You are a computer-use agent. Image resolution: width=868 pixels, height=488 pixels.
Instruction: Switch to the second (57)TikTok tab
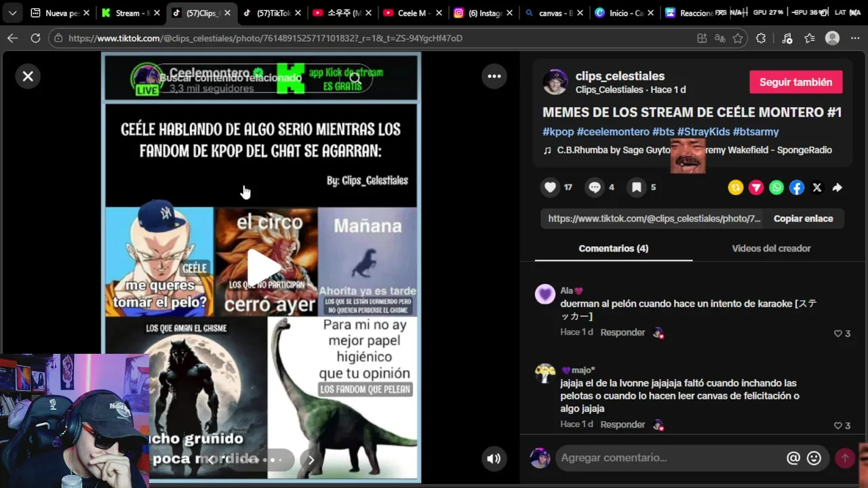point(271,13)
